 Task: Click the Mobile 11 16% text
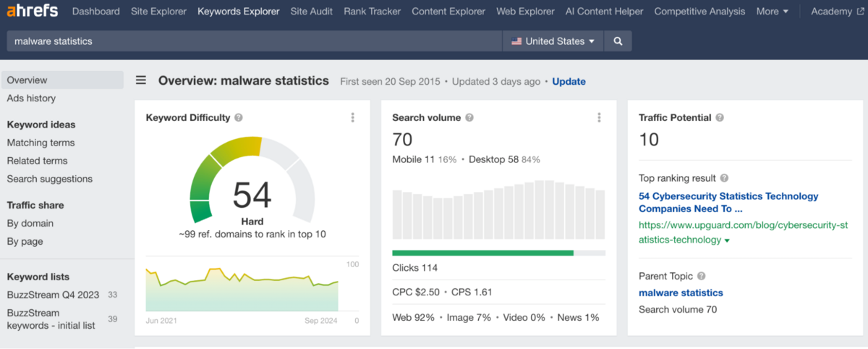click(x=425, y=159)
